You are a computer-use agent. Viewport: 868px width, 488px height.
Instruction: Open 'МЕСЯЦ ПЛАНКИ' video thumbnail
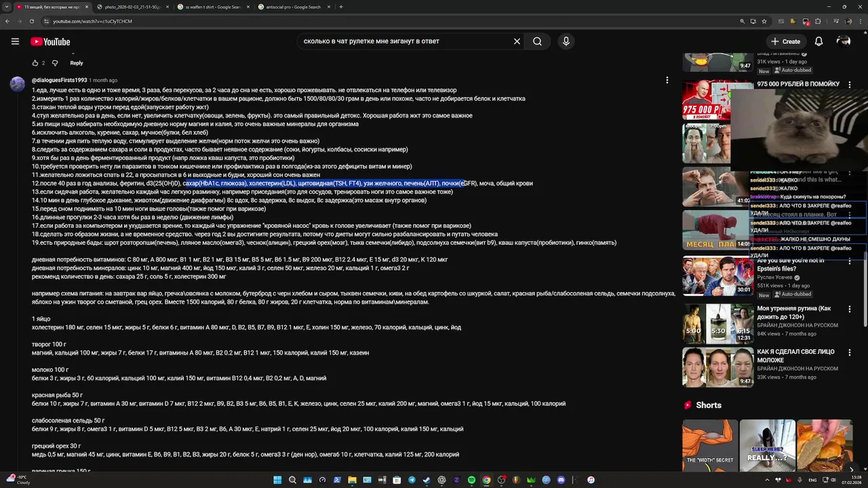[x=716, y=230]
